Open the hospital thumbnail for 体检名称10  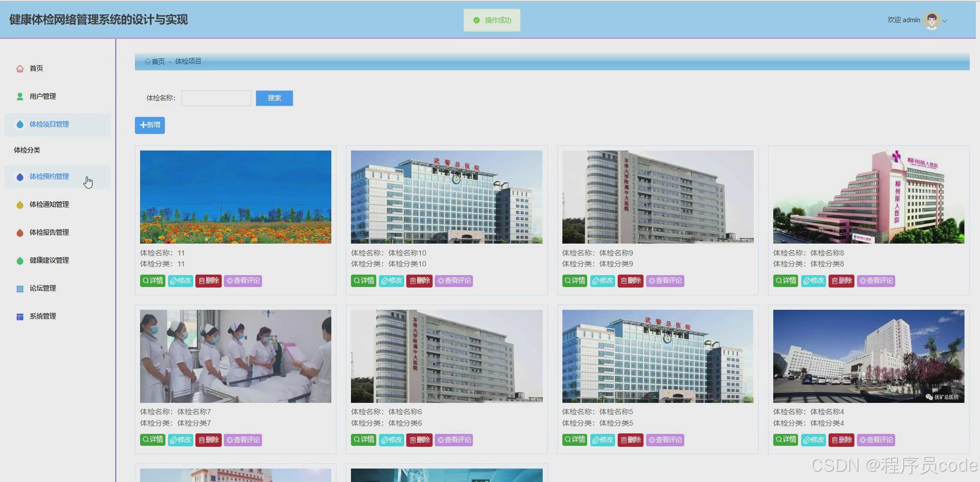point(447,197)
